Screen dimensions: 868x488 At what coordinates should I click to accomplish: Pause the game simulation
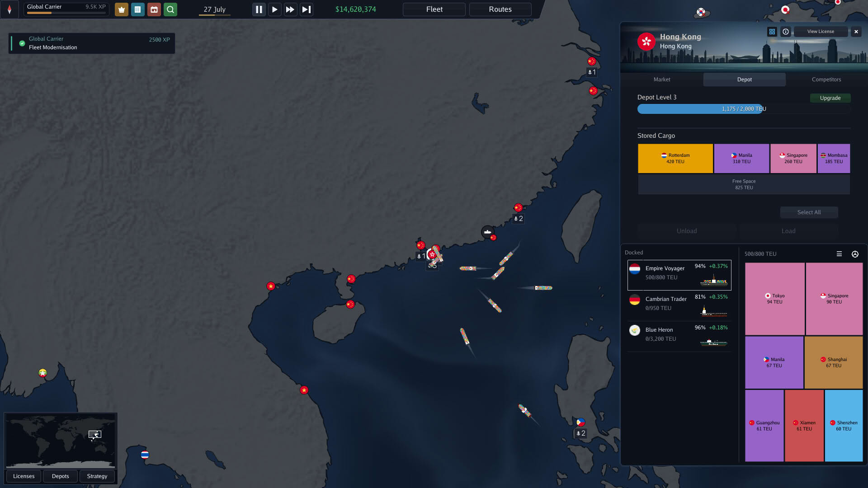(259, 9)
